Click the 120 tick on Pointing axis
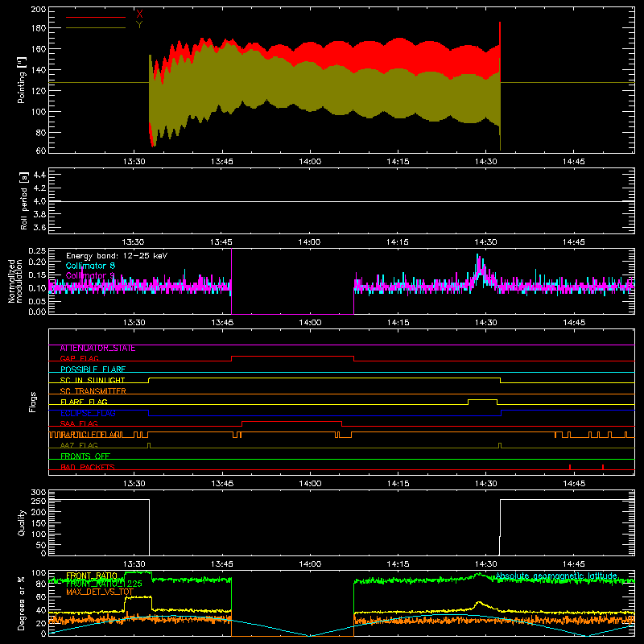Viewport: 644px width, 644px height. [x=38, y=91]
